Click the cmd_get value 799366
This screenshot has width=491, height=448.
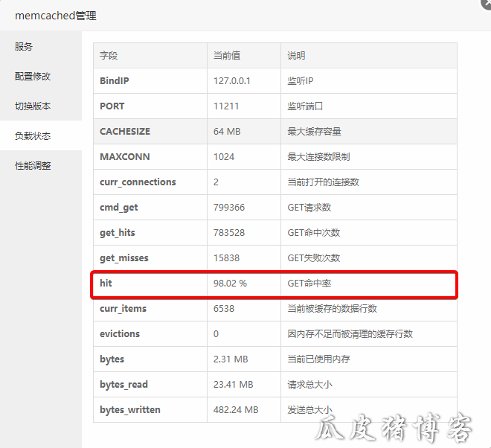[229, 208]
